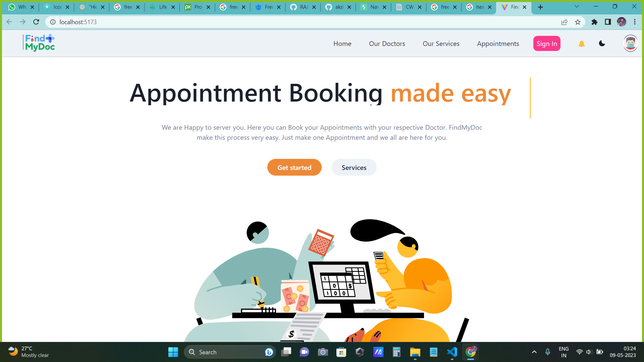Click the orange Get started button
The image size is (644, 362).
click(294, 168)
